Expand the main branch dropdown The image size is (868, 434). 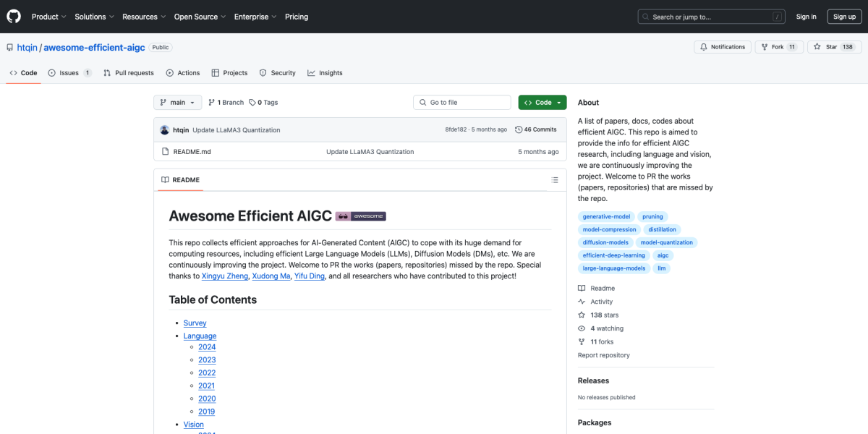coord(177,102)
